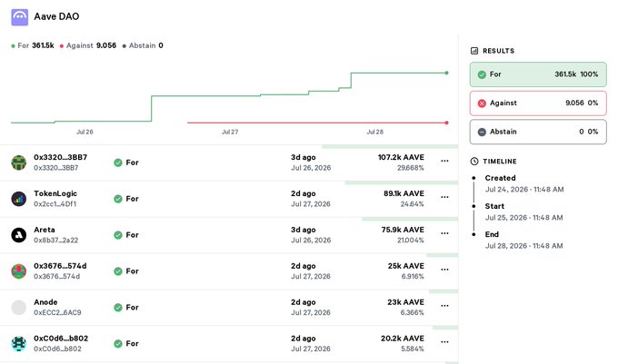Click the 25k AAVE vote amount
The image size is (618, 364).
point(406,266)
